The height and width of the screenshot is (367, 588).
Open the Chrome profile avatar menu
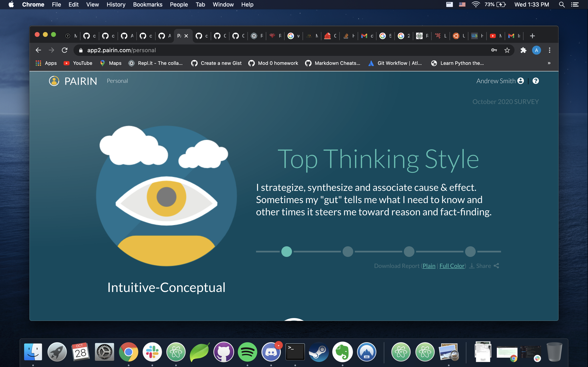(537, 50)
